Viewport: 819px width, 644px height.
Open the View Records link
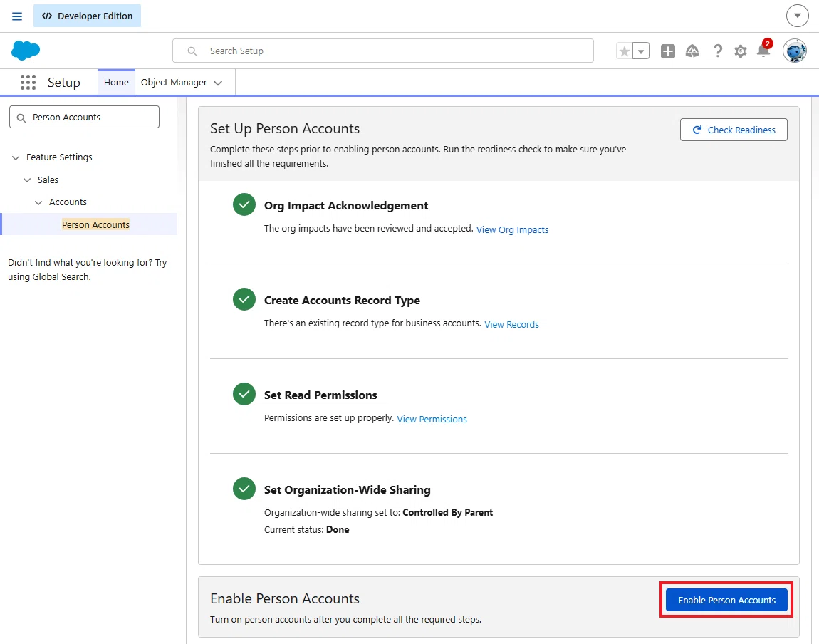(x=511, y=324)
